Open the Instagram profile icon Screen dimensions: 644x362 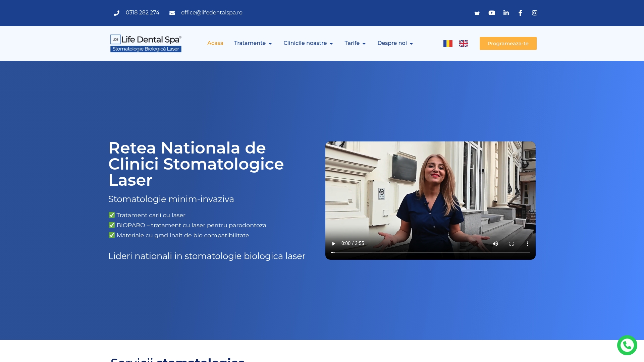tap(535, 13)
